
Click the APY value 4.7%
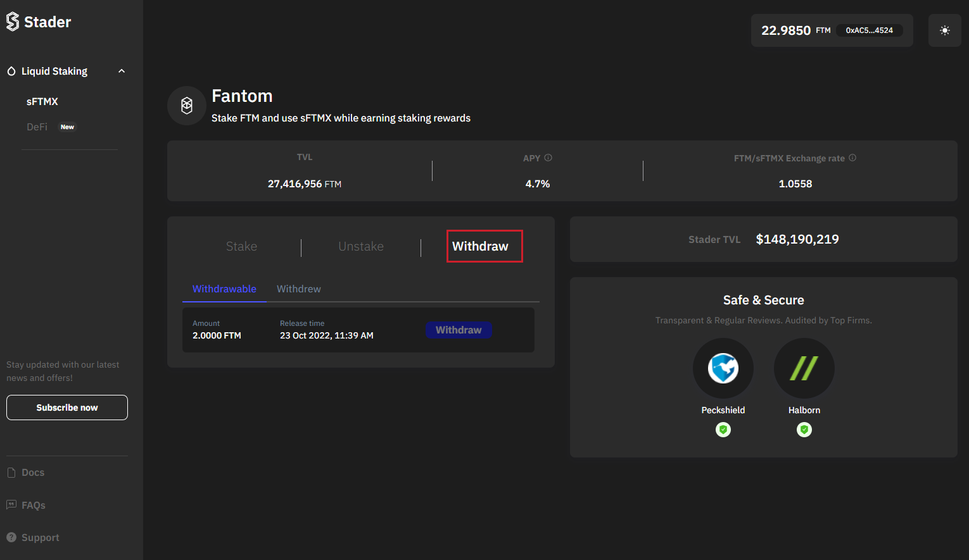pos(538,184)
